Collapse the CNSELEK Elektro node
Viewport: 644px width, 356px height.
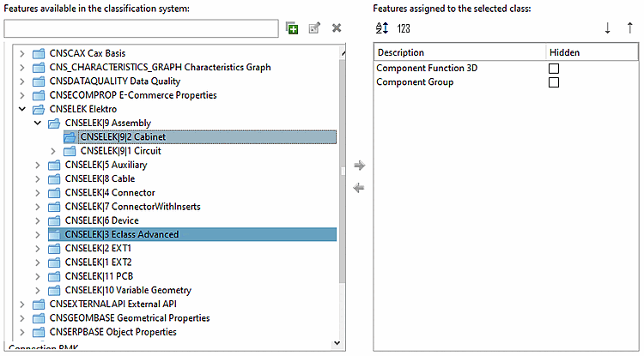click(22, 109)
